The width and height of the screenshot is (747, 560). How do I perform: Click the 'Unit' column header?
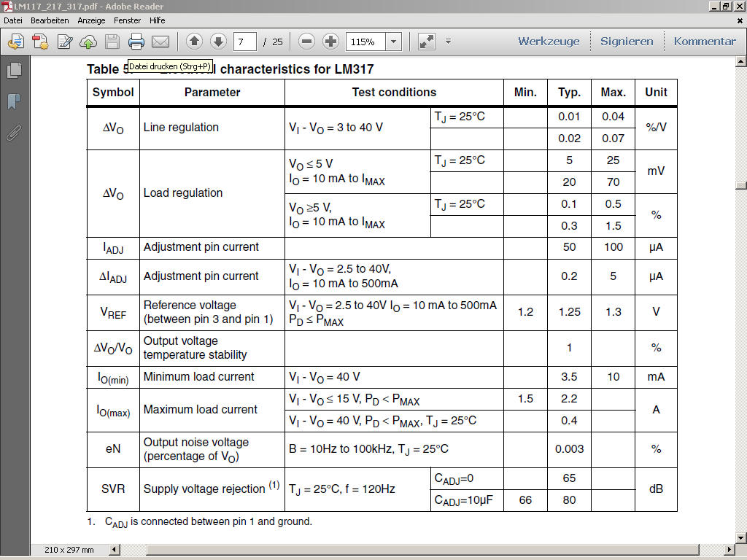pyautogui.click(x=656, y=92)
